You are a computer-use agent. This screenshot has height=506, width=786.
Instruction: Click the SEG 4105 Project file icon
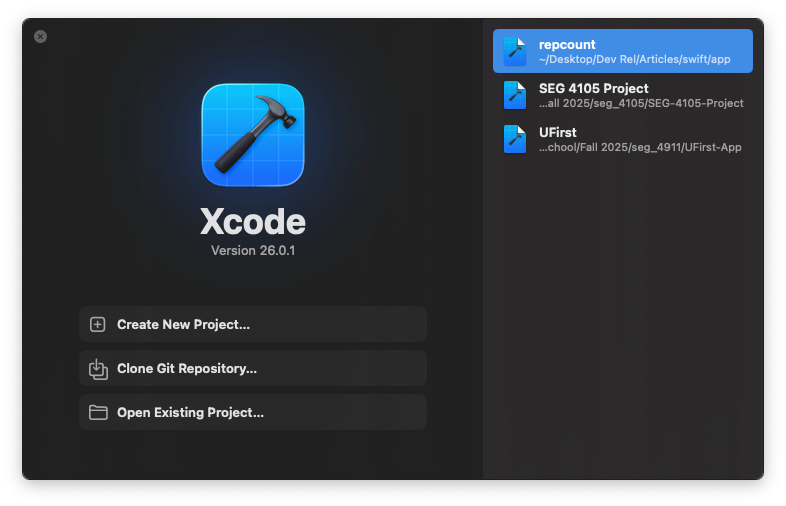click(x=515, y=95)
